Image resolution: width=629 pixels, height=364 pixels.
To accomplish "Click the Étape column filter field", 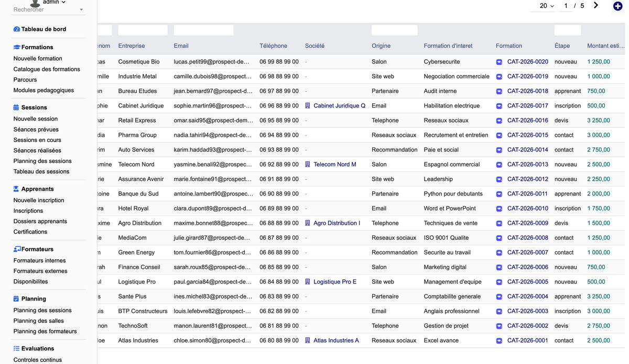I will tap(568, 30).
